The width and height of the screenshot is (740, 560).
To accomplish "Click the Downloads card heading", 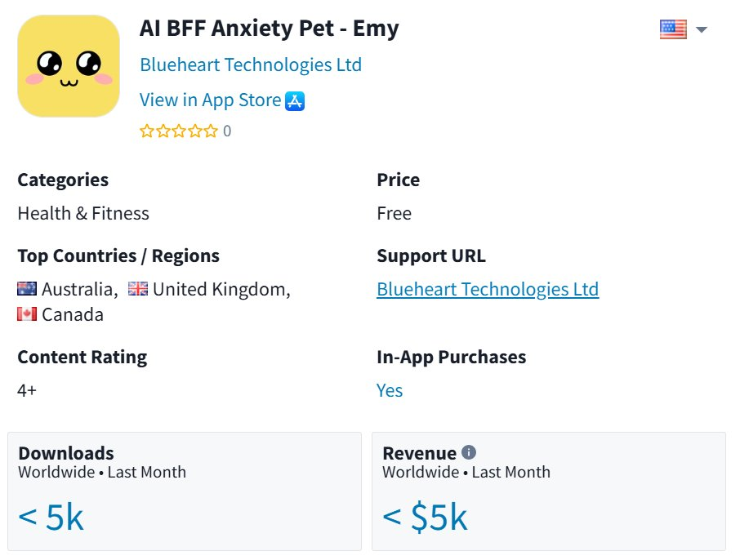I will [66, 453].
